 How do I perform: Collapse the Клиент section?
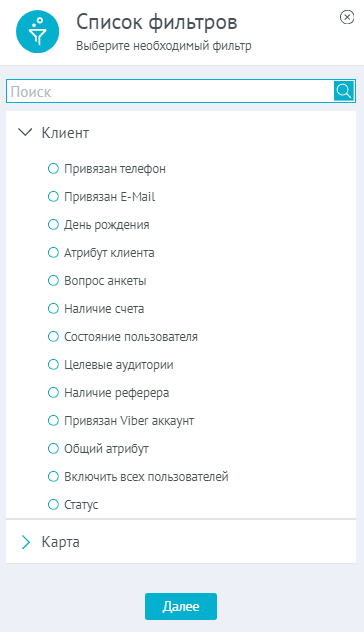pos(25,132)
